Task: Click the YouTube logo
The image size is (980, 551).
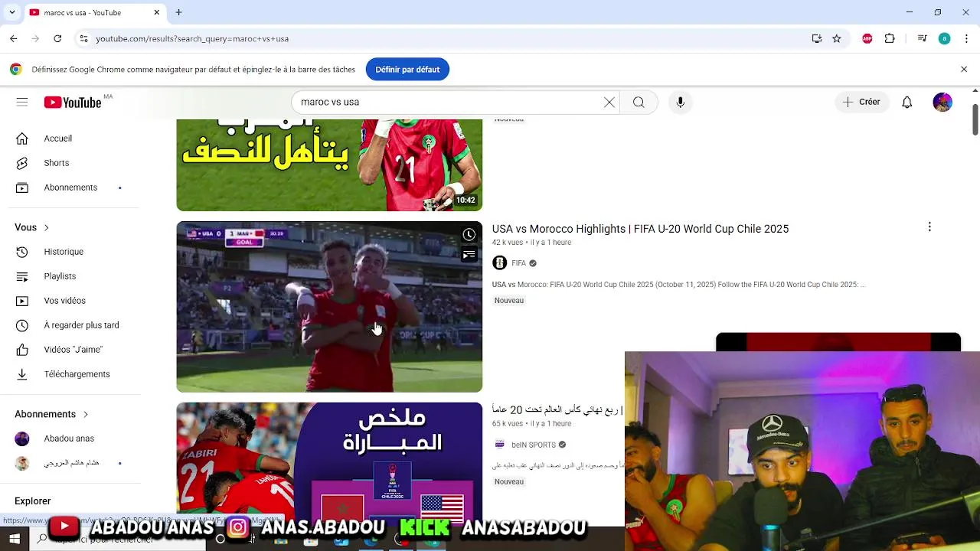Action: click(73, 102)
